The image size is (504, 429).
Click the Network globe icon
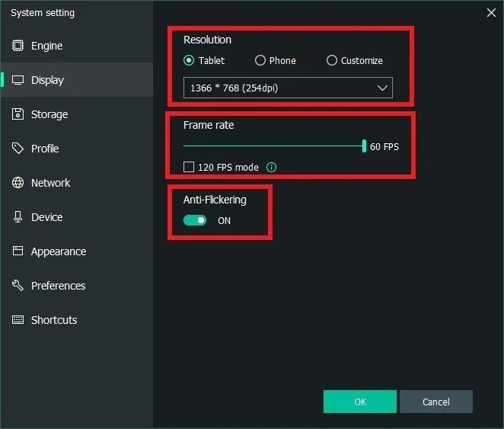(18, 183)
